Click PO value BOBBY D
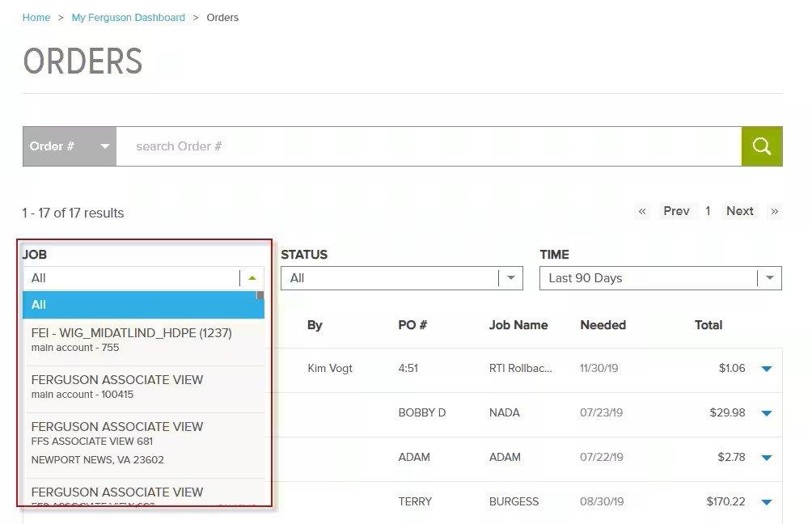This screenshot has width=812, height=524. point(422,413)
